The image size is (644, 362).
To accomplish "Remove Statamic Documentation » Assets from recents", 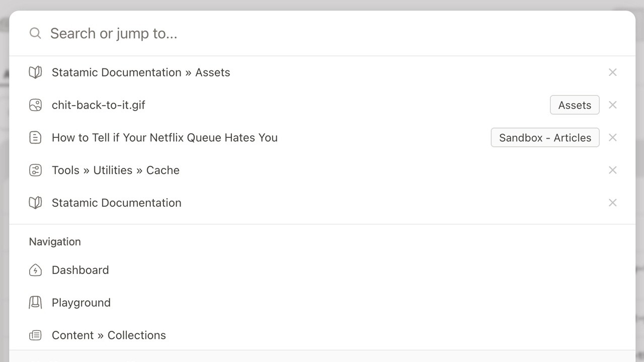I will [612, 72].
